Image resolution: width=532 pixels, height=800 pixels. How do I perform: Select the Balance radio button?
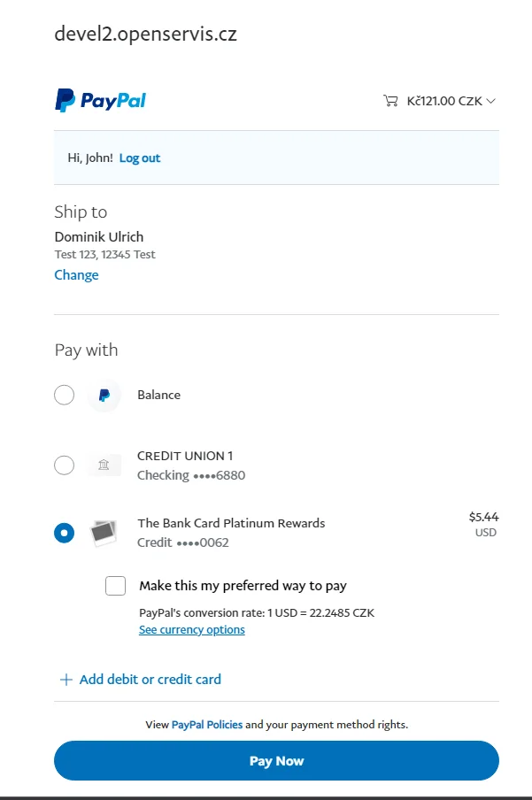(x=65, y=396)
